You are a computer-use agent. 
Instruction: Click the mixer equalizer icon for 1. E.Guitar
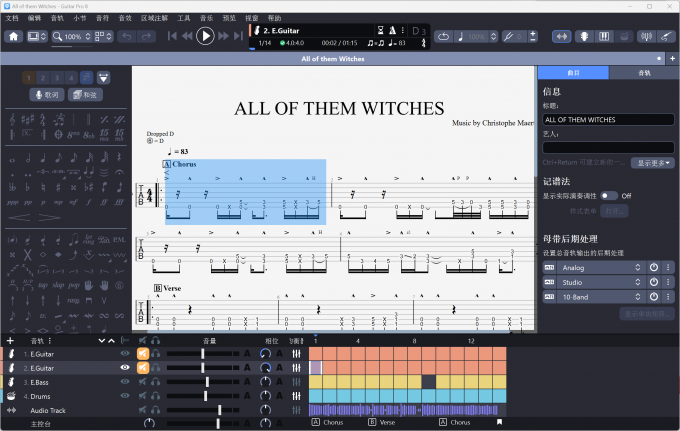point(297,354)
